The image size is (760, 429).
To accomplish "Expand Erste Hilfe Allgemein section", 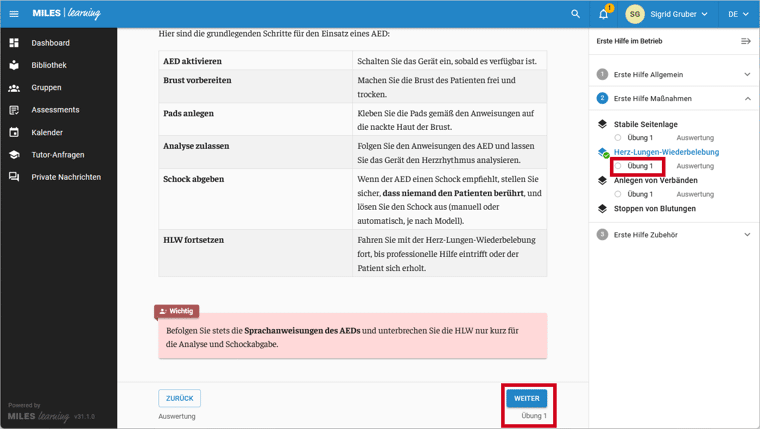I will tap(747, 74).
